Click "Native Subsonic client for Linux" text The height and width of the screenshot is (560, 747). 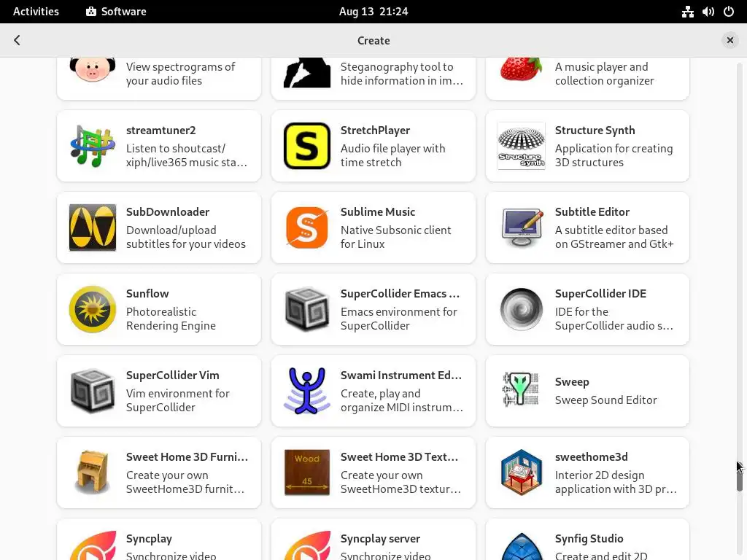pos(395,237)
